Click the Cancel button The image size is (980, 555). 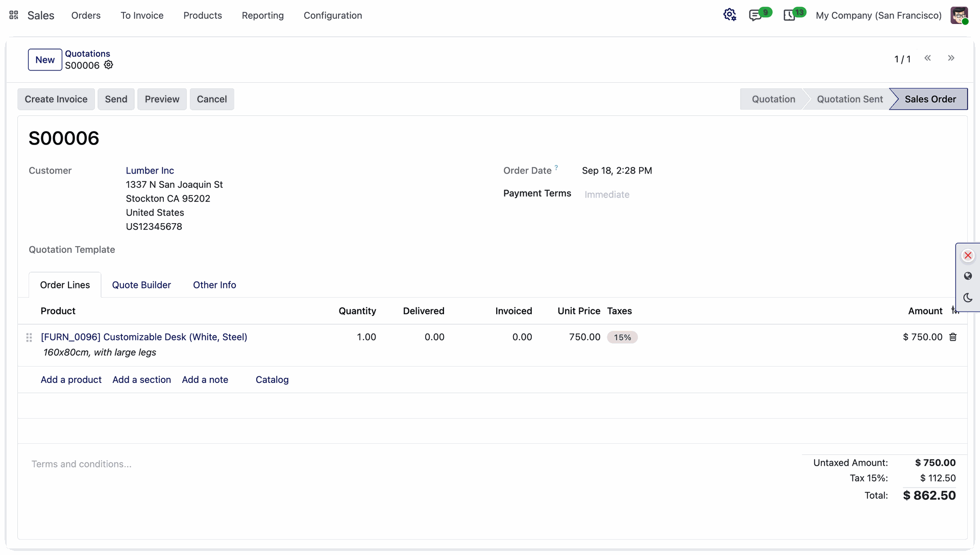[x=212, y=99]
